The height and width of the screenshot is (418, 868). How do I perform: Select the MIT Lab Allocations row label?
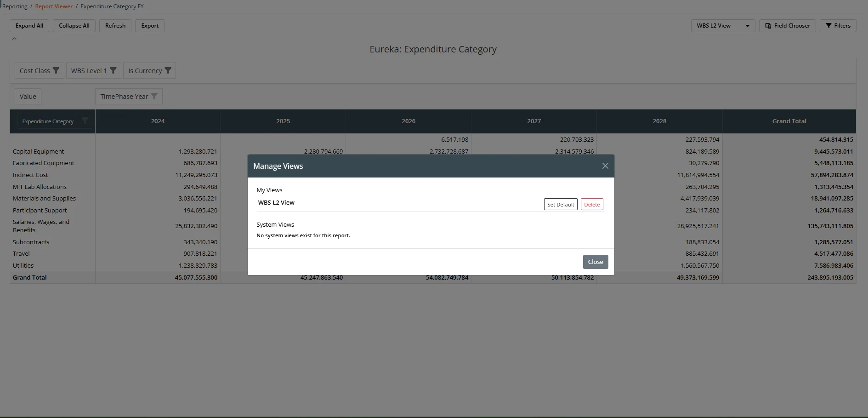tap(40, 187)
